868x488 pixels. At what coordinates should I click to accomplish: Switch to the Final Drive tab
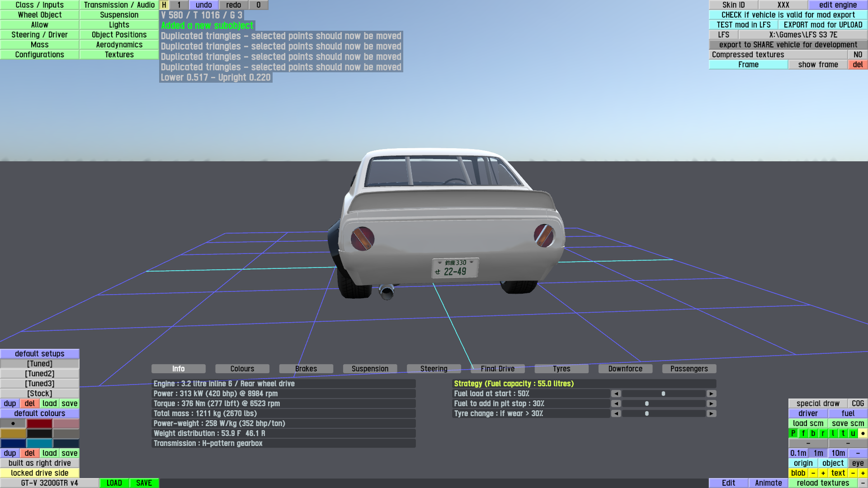(497, 369)
